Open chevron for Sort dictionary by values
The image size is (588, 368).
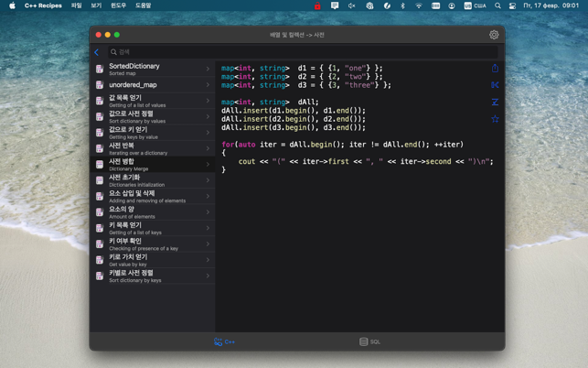click(208, 116)
